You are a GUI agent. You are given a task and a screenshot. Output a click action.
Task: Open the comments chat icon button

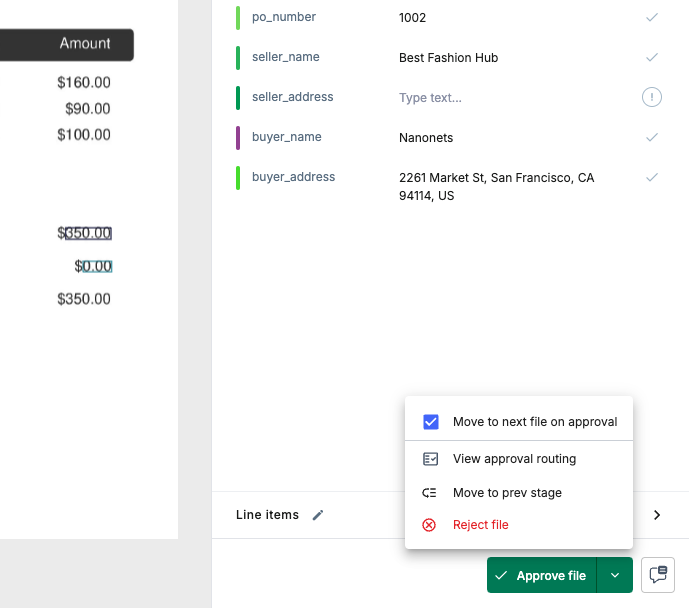click(x=658, y=575)
